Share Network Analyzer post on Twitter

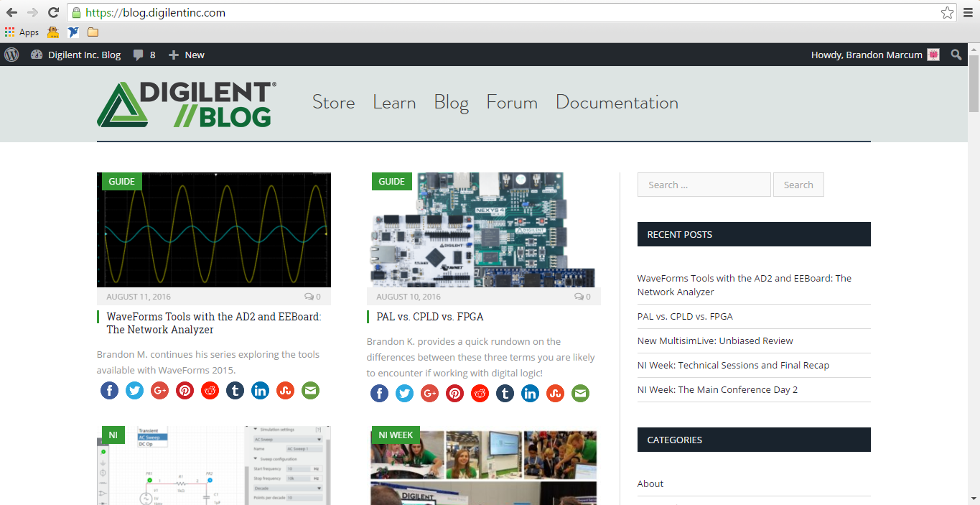(x=134, y=390)
